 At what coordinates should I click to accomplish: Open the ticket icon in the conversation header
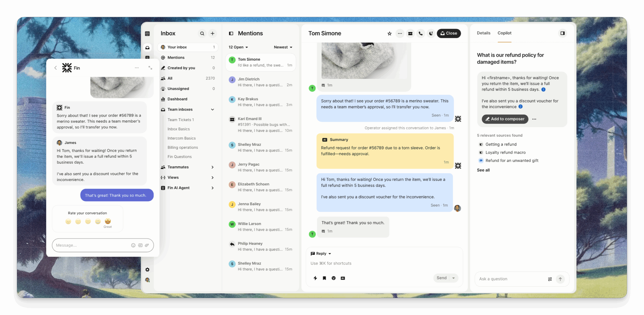click(410, 33)
